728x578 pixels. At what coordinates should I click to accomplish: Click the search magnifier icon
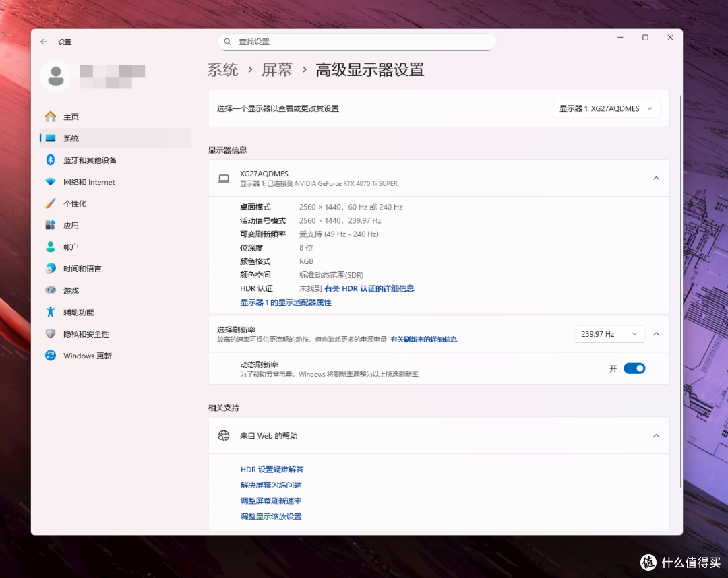click(228, 42)
